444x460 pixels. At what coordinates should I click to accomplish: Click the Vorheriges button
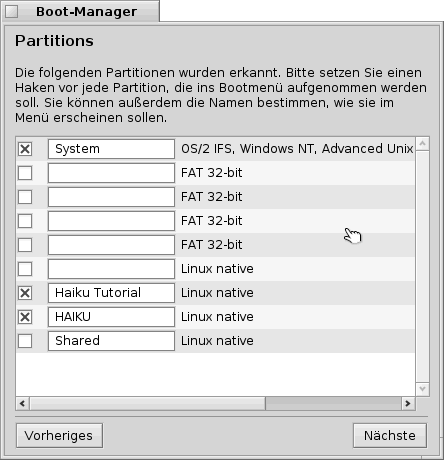(59, 436)
